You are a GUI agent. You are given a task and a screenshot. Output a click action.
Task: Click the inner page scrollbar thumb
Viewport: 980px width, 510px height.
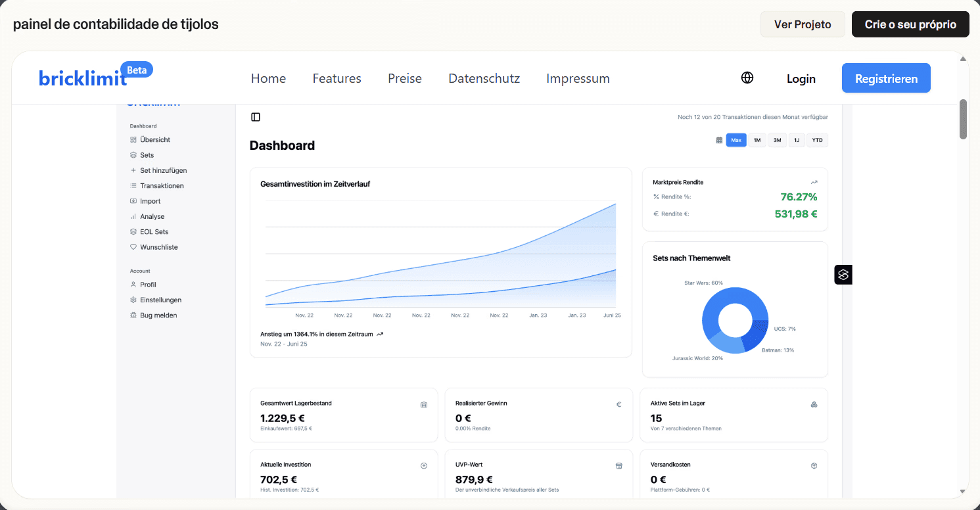[964, 120]
